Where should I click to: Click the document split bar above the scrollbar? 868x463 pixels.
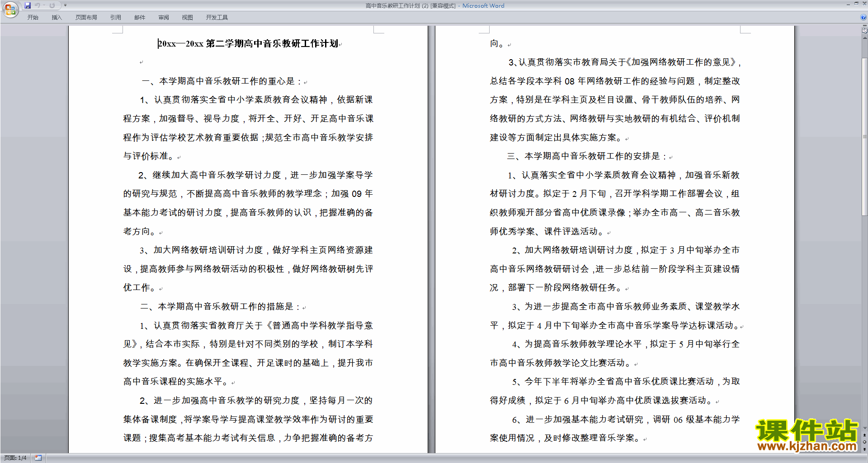864,26
